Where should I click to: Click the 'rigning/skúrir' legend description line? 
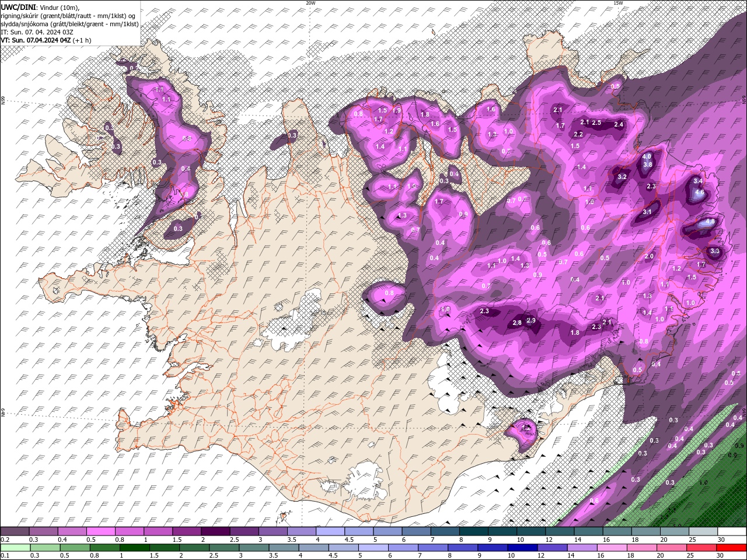tap(68, 16)
